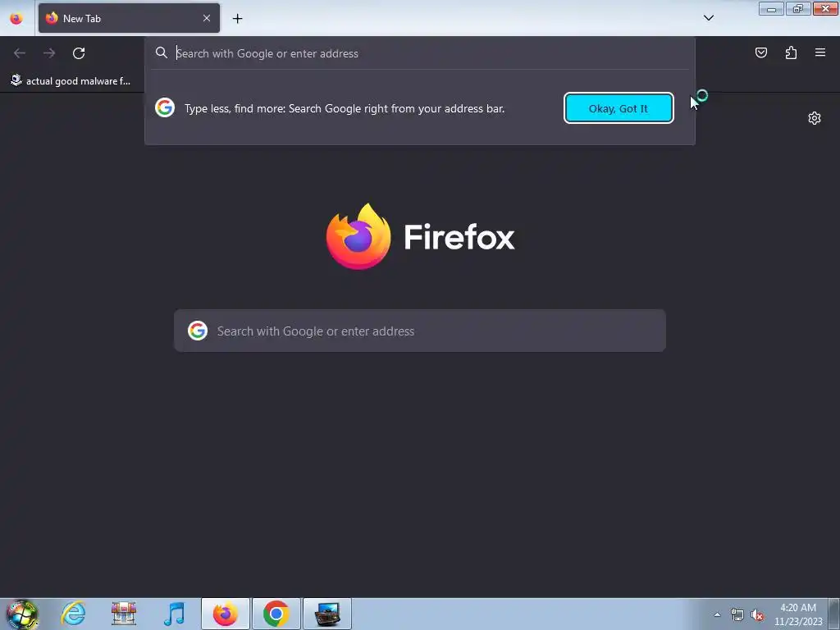The height and width of the screenshot is (630, 840).
Task: Click the Firefox View icon left of tabs
Action: click(16, 18)
